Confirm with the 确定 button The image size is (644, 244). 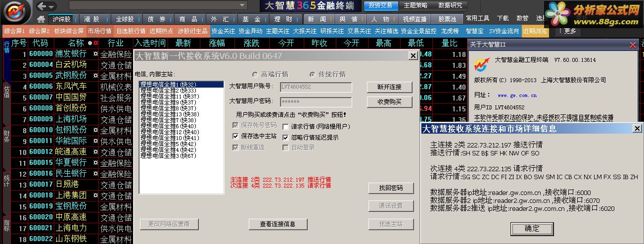pyautogui.click(x=532, y=229)
